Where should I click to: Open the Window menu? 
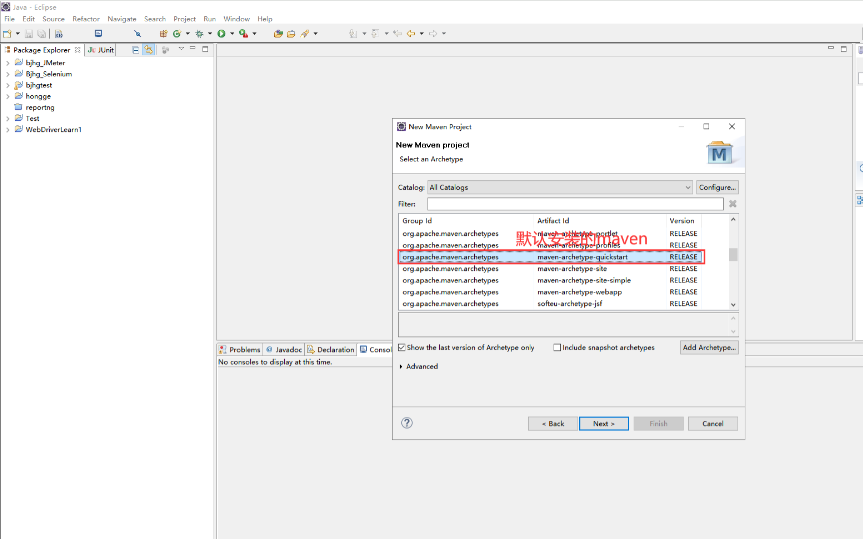[x=237, y=19]
